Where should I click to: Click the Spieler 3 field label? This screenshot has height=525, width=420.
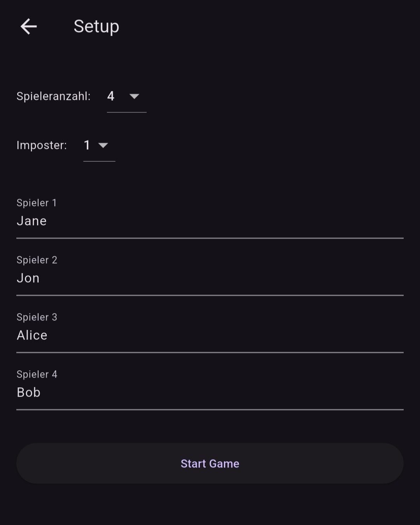tap(37, 317)
